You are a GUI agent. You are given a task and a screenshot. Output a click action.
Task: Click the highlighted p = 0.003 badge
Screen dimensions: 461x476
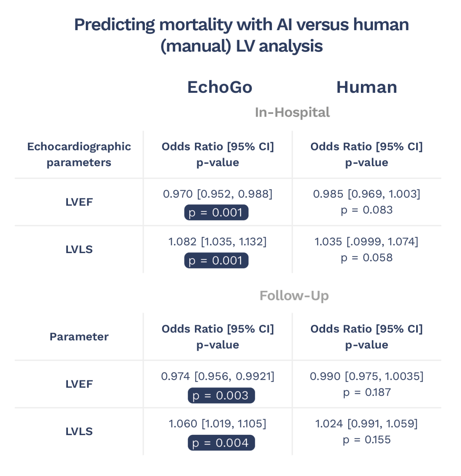click(221, 395)
